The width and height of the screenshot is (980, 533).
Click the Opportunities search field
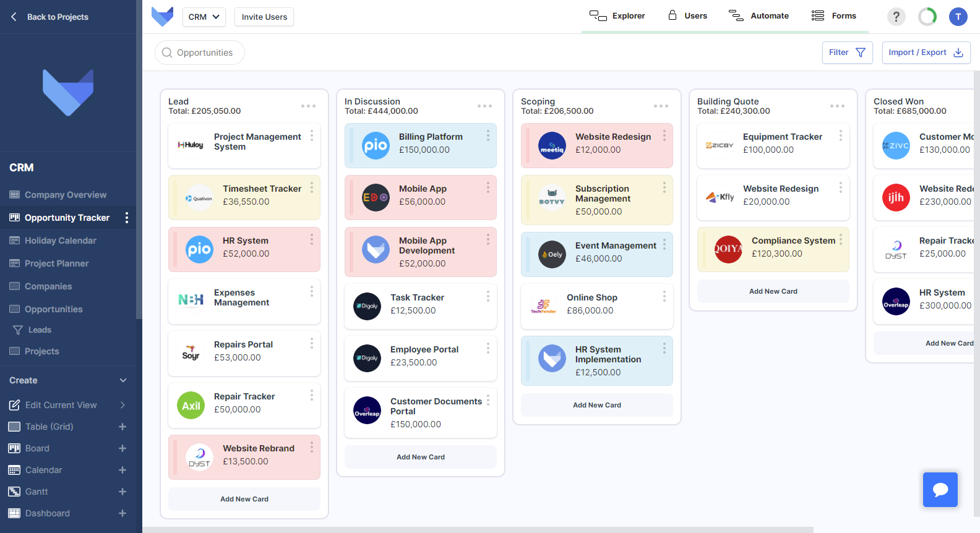tap(200, 53)
